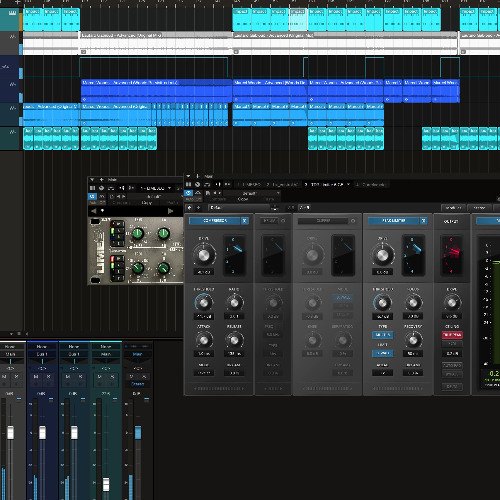Screen dimensions: 500x500
Task: Click the routing icon in dynamics window toolbar
Action: [207, 184]
